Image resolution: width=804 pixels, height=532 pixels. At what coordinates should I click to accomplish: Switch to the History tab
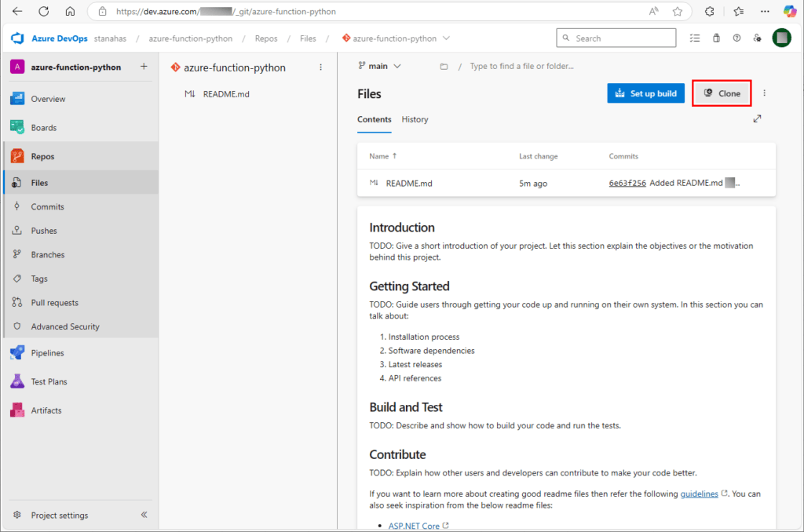(415, 119)
